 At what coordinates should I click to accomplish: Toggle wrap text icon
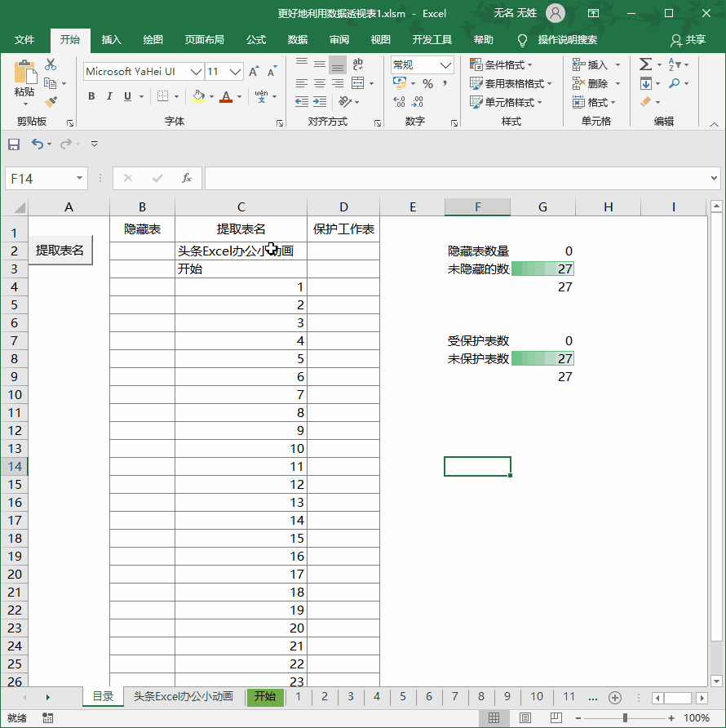tap(357, 64)
